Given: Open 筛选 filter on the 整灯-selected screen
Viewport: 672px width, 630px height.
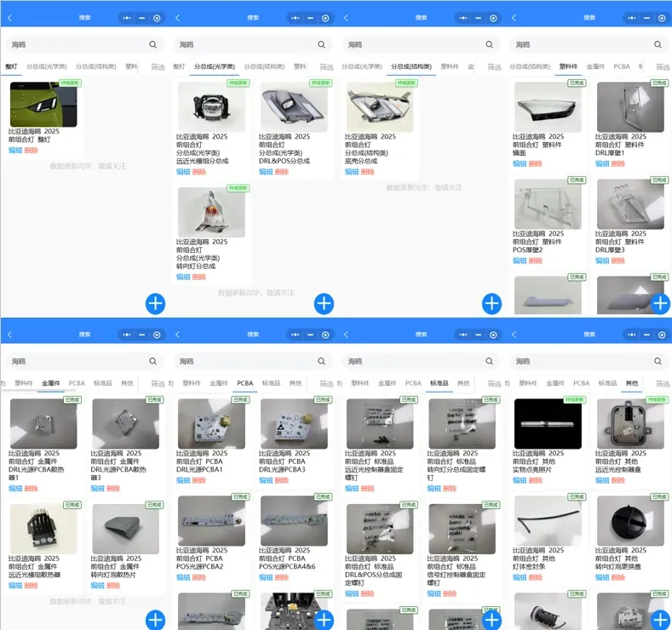Looking at the screenshot, I should coord(158,66).
